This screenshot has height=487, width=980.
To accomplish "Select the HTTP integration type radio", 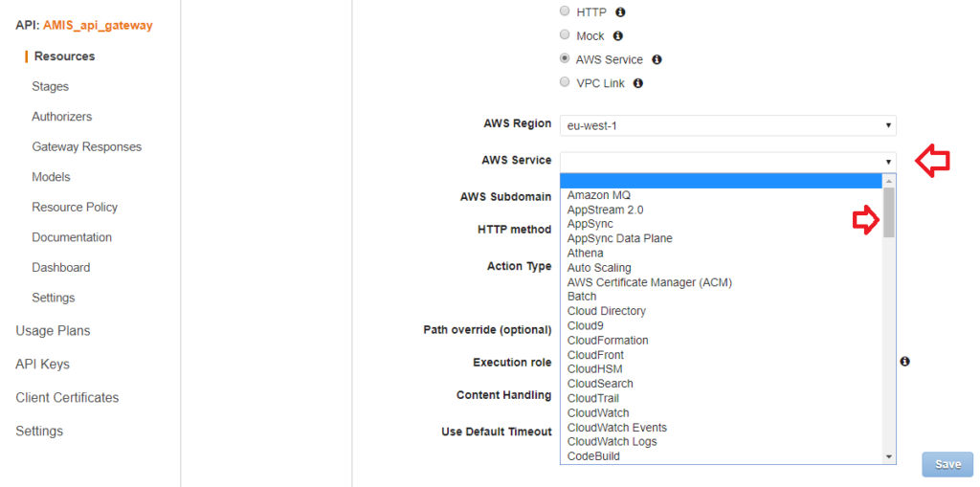I will point(565,12).
